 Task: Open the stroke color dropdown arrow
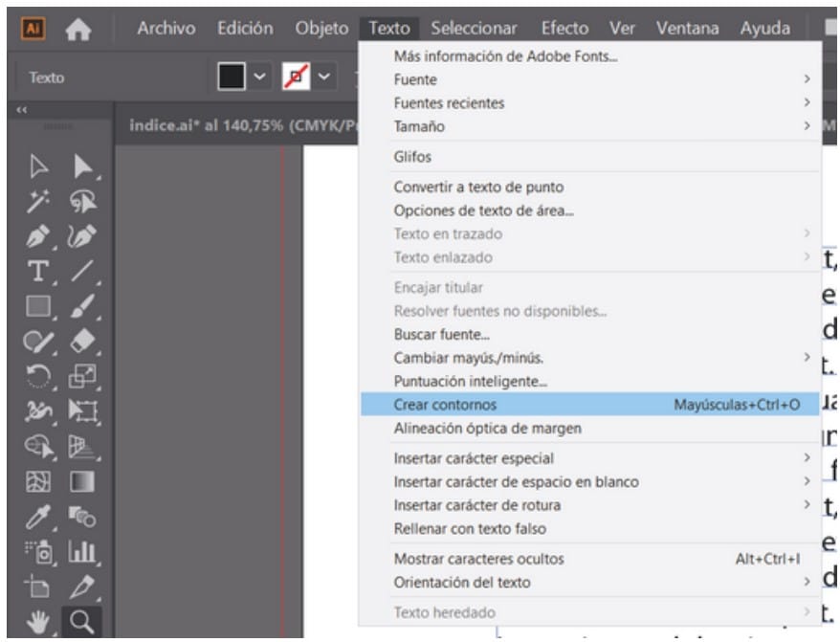pyautogui.click(x=326, y=77)
